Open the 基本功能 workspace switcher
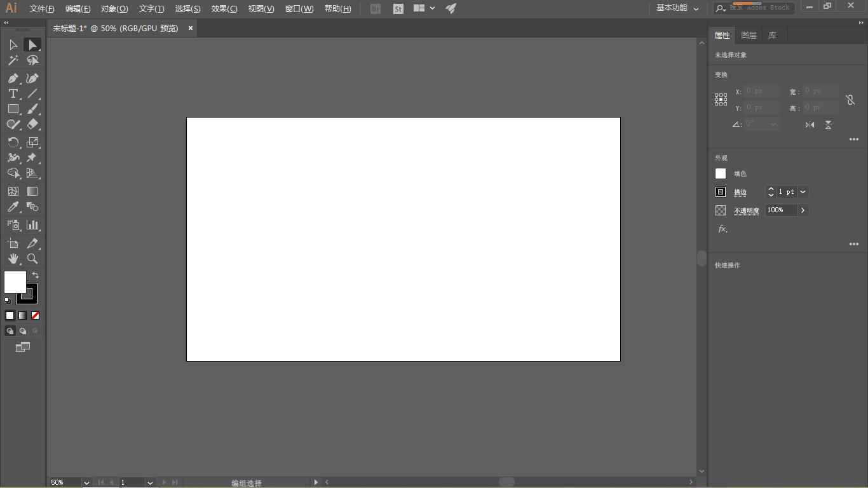 tap(677, 8)
